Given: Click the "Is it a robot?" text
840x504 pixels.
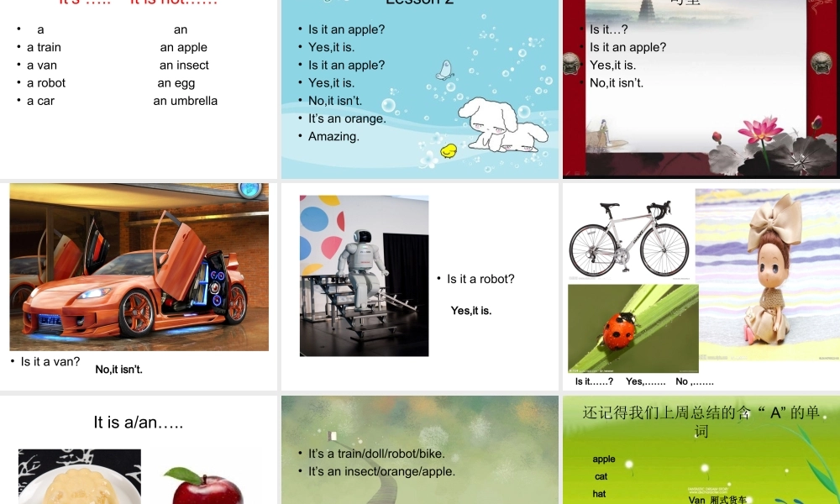Looking at the screenshot, I should pos(480,279).
